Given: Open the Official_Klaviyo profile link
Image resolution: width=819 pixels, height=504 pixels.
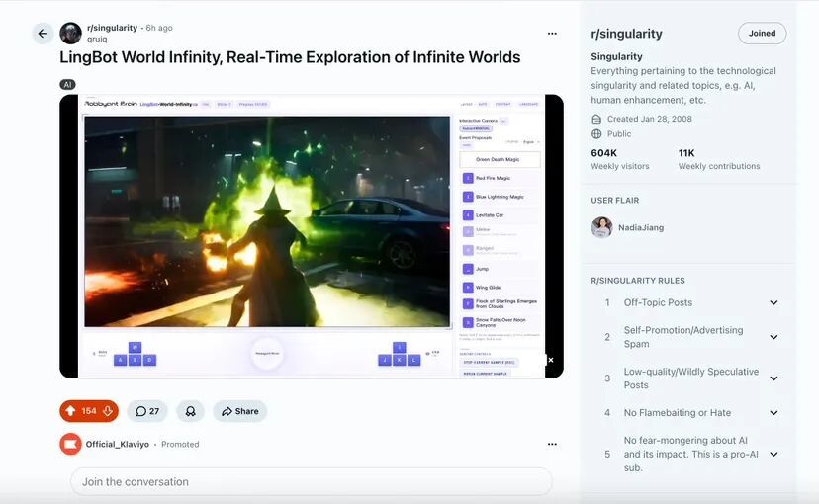Looking at the screenshot, I should click(x=117, y=444).
